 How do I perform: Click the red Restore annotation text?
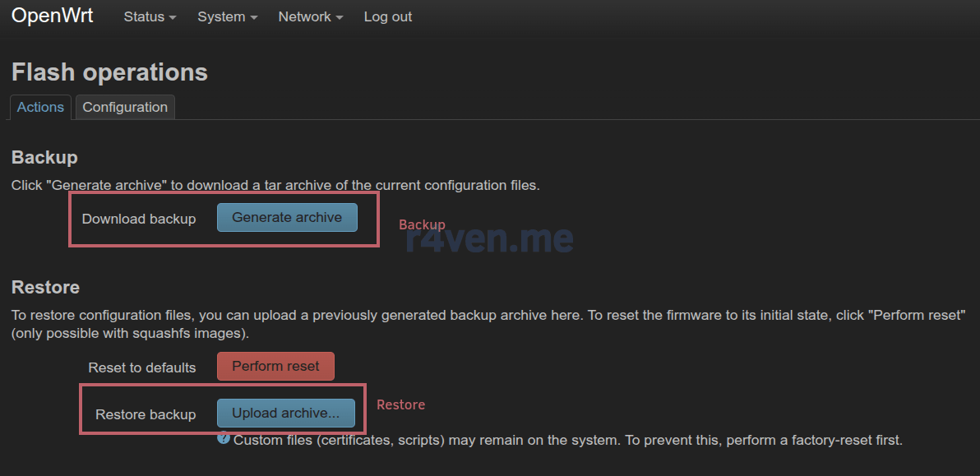tap(400, 404)
